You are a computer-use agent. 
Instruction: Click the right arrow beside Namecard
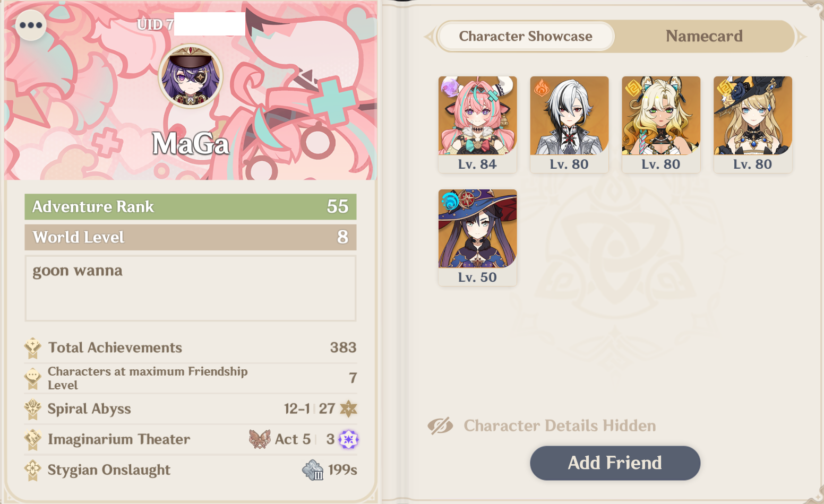click(801, 37)
